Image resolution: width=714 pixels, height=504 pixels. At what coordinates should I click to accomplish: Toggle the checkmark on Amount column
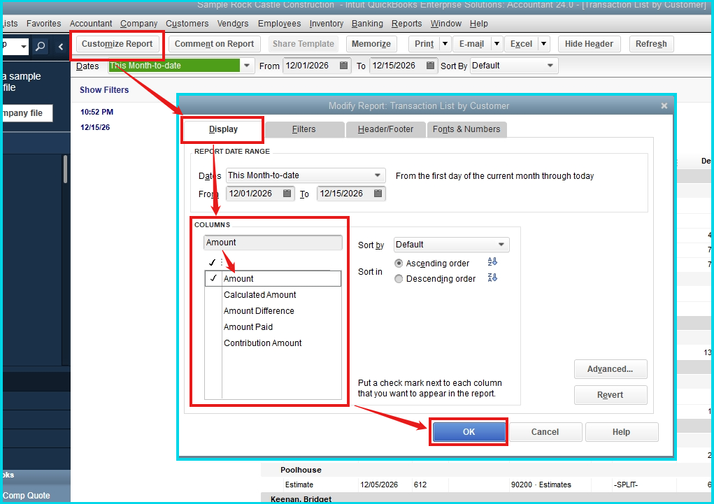[x=213, y=278]
